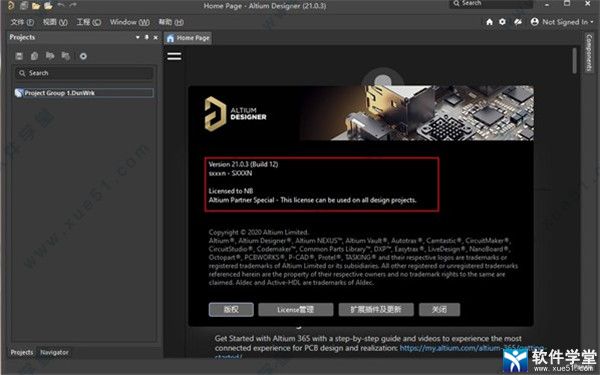The image size is (600, 375).
Task: Click the 'Licensed to NB' text
Action: tap(231, 191)
